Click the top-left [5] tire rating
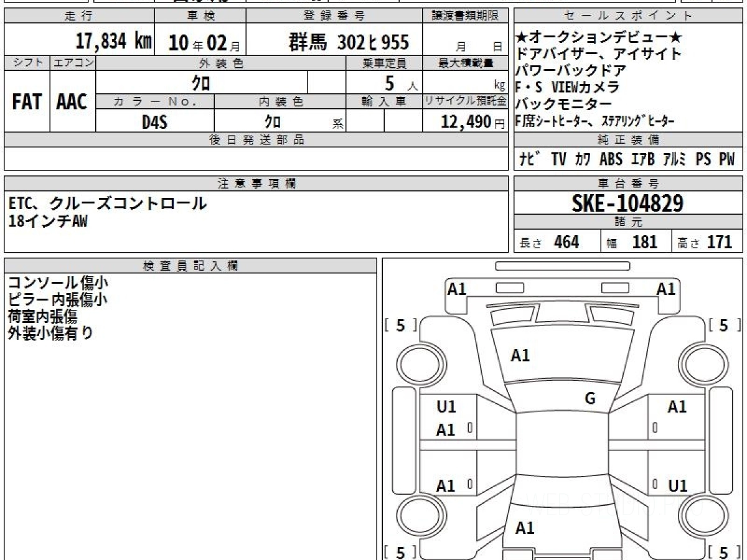 point(400,325)
